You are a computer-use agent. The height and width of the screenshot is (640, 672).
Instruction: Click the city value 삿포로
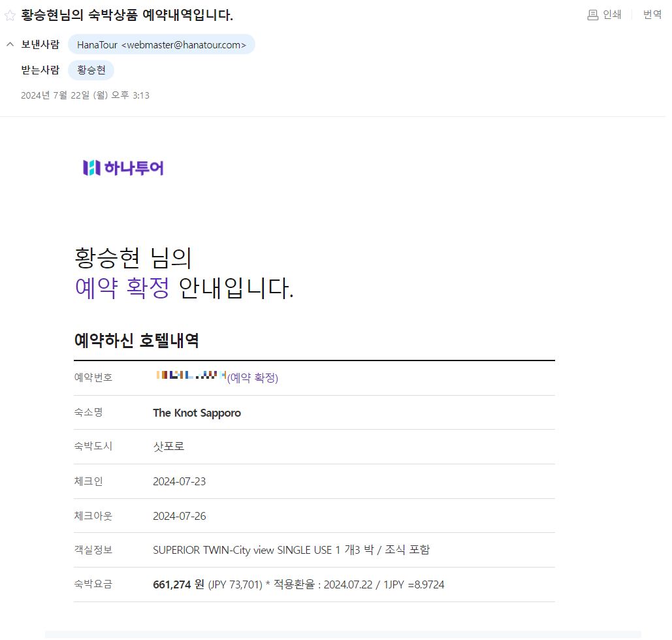[169, 446]
